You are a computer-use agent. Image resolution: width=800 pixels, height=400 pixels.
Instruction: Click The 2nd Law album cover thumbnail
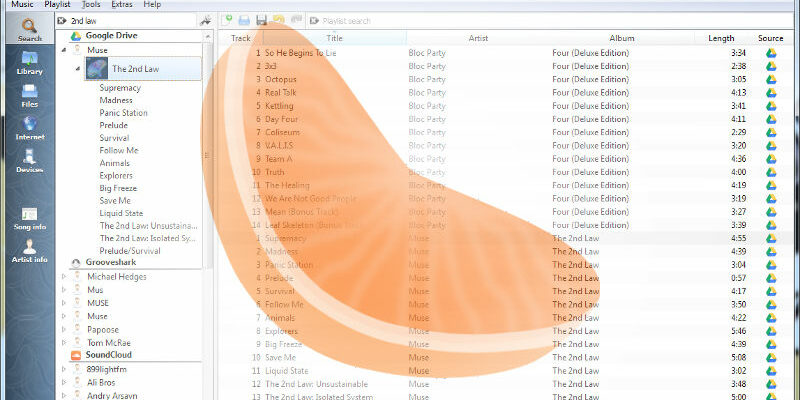pyautogui.click(x=97, y=68)
